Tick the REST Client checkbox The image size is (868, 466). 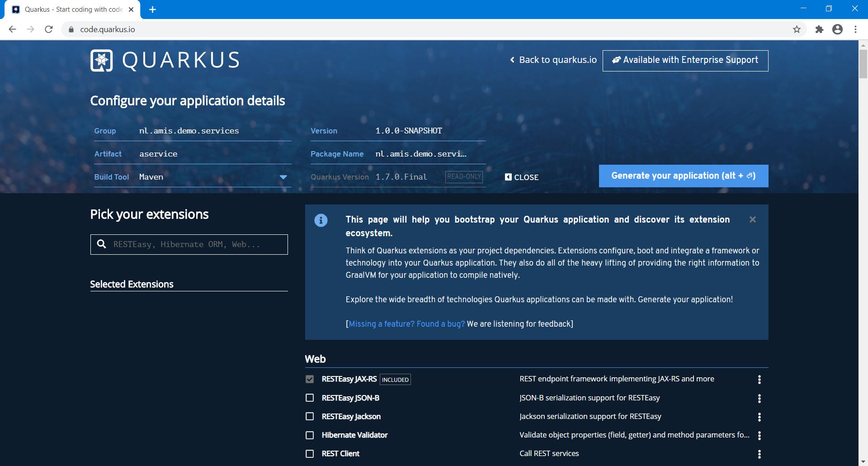[x=310, y=454]
